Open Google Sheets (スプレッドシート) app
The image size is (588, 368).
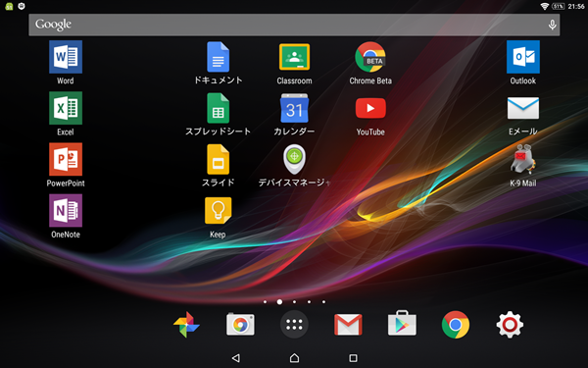(x=218, y=108)
